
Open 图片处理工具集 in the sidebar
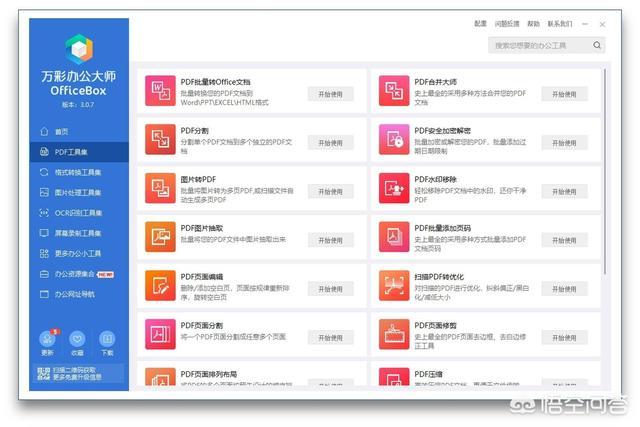pos(79,192)
